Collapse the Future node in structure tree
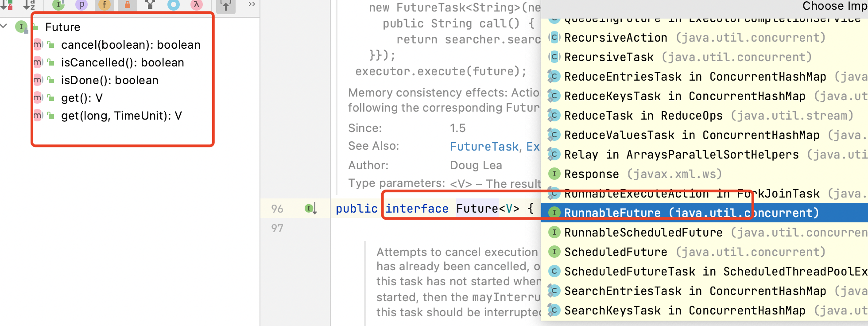This screenshot has width=868, height=326. click(4, 27)
